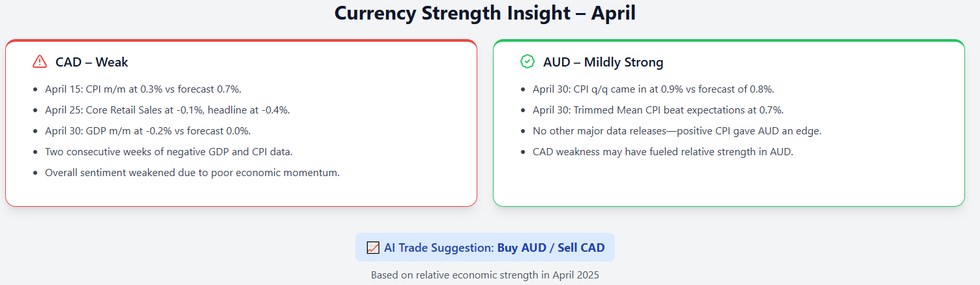Click the CAD weakness fueled AUD strength line
Image resolution: width=980 pixels, height=285 pixels.
click(x=663, y=151)
